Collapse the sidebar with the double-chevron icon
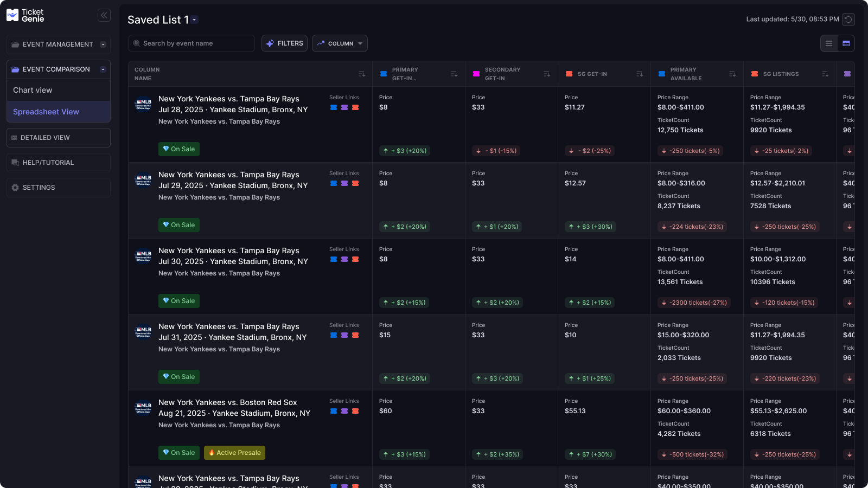 [104, 15]
